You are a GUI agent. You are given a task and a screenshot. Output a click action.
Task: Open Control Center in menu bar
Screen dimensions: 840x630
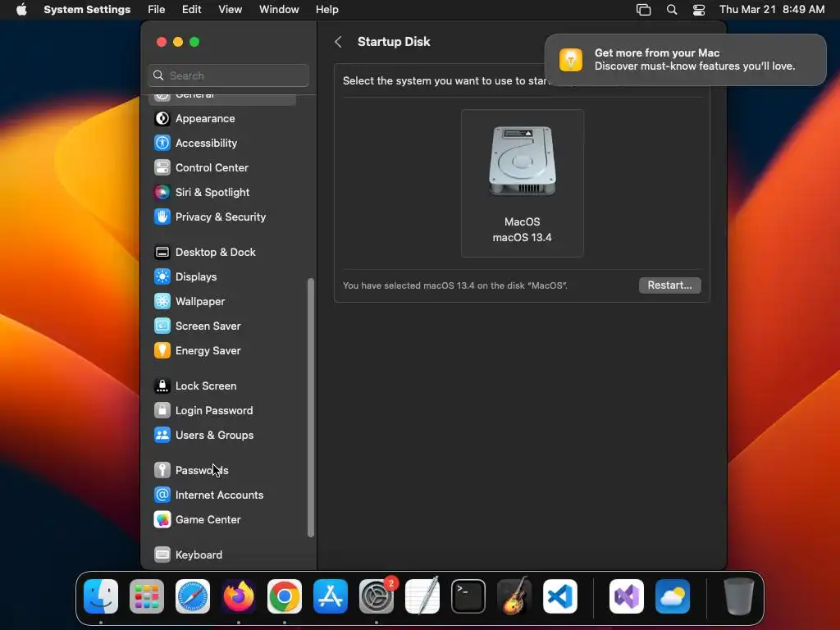699,10
